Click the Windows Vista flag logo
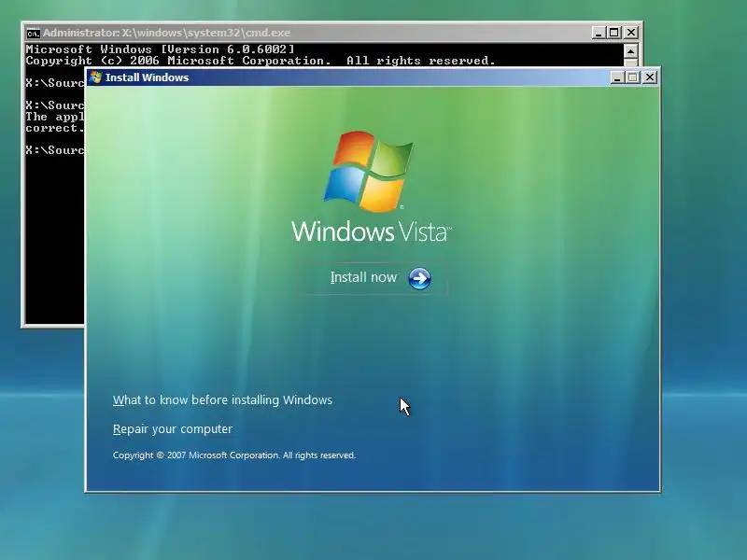 (368, 172)
